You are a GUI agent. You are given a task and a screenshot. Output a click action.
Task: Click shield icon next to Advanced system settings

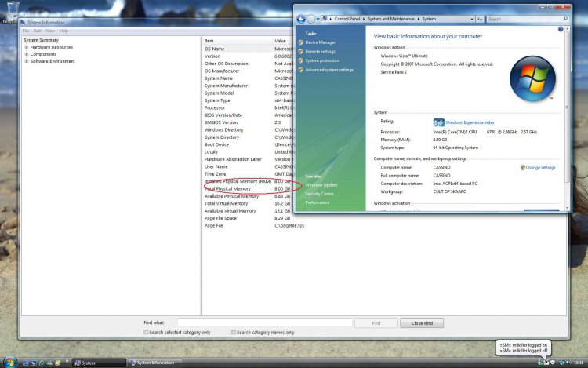[300, 70]
